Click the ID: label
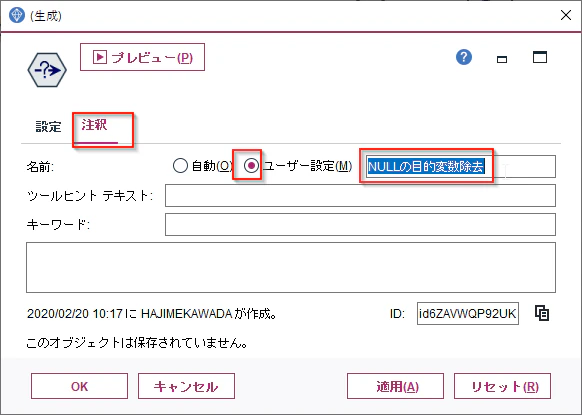The image size is (582, 415). [397, 314]
